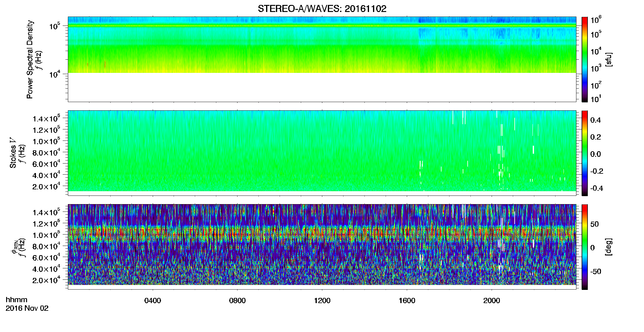Screen dimensions: 644x332
Task: Click Stokes V panel's 1.4×10^5 frequency tick
Action: (46, 118)
